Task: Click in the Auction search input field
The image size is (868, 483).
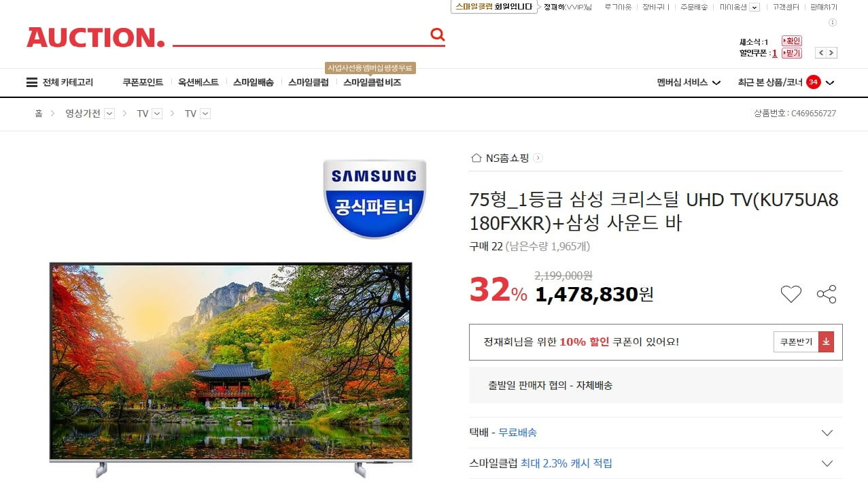Action: tap(300, 35)
